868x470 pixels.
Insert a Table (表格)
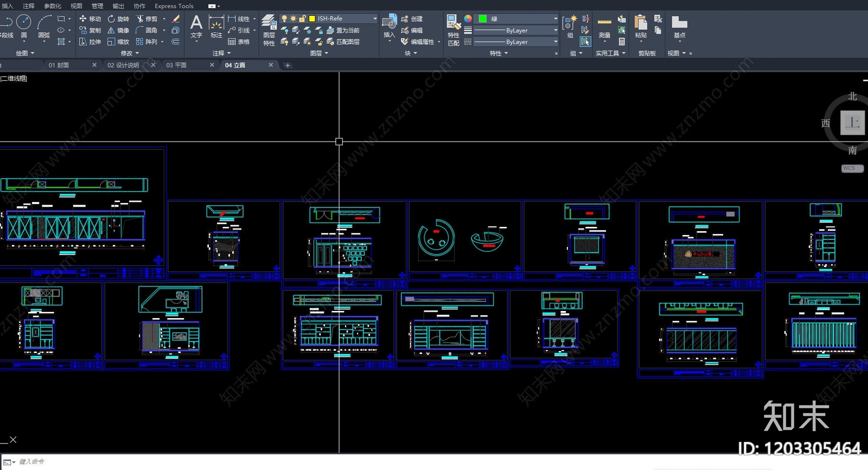point(239,42)
